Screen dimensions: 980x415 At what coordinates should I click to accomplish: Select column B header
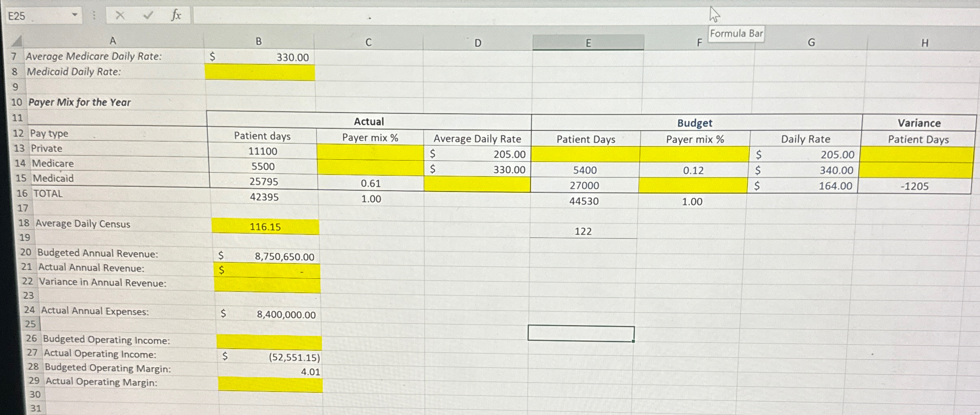[258, 41]
